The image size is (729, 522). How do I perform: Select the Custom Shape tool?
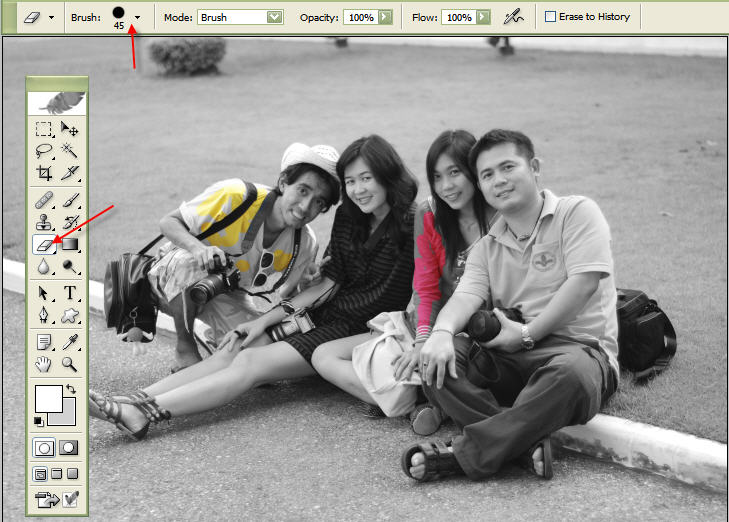[70, 315]
